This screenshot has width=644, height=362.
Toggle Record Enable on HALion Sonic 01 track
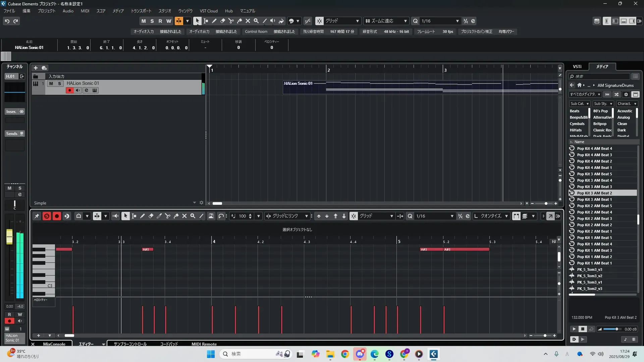pyautogui.click(x=69, y=90)
